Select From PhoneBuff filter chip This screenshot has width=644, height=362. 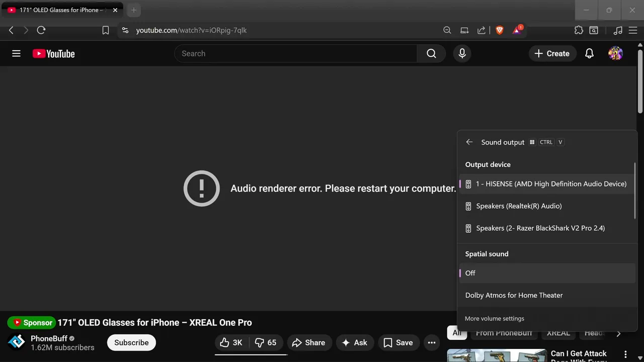(x=504, y=333)
